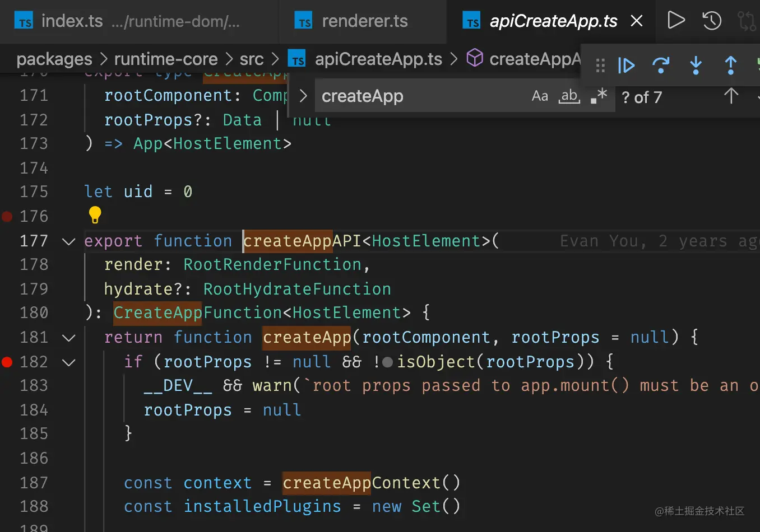Image resolution: width=760 pixels, height=532 pixels.
Task: Step over using the debug toolbar
Action: [x=661, y=66]
